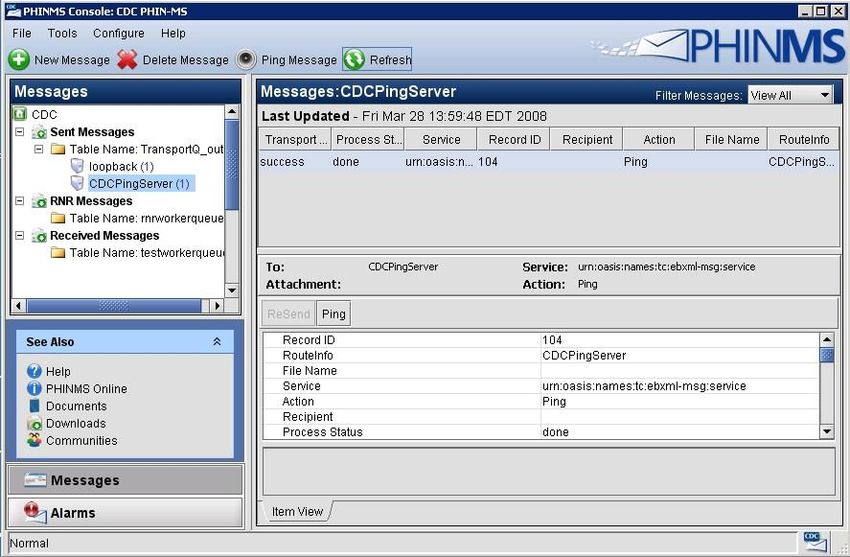Sort by the Service column header
Viewport: 850px width, 557px height.
pyautogui.click(x=441, y=139)
